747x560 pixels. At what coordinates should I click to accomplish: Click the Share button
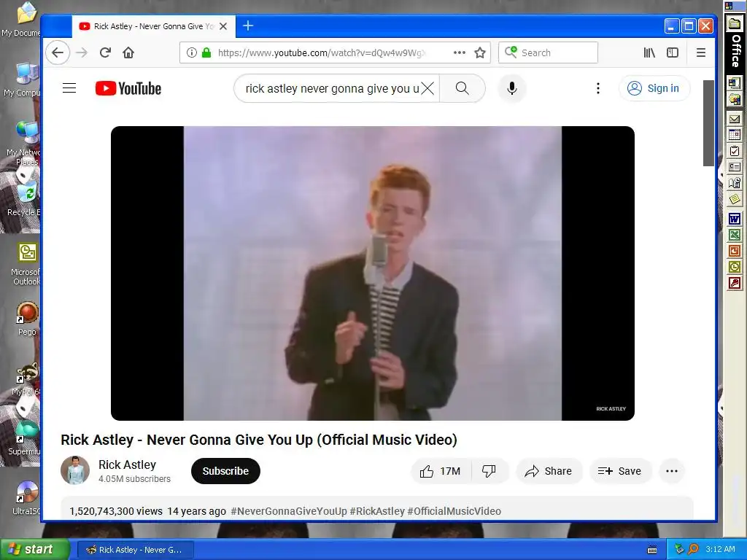549,471
